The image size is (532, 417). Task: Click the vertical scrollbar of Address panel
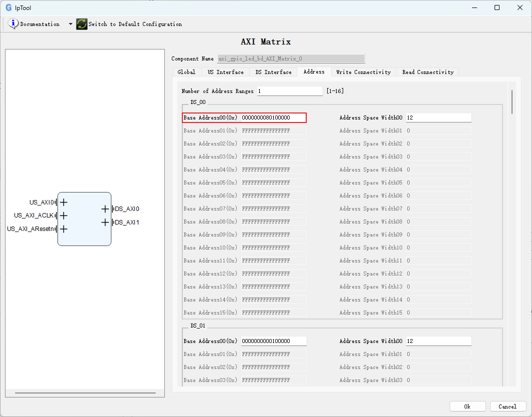(x=512, y=102)
